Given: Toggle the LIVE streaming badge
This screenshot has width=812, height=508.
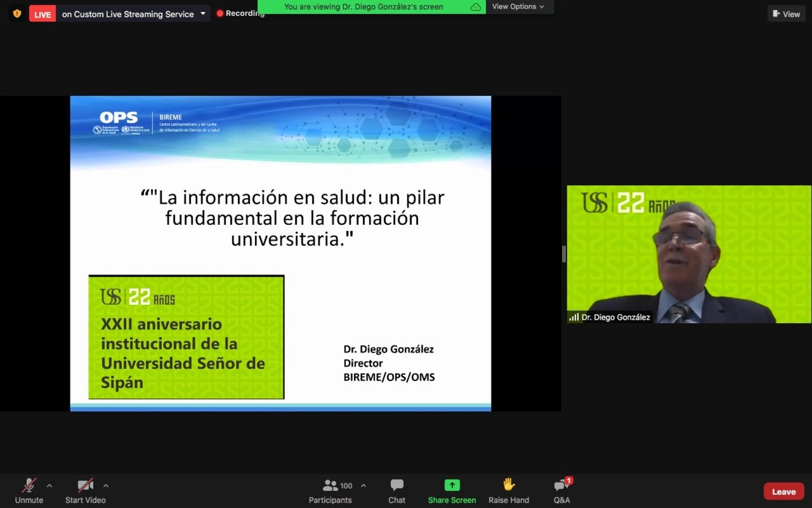Looking at the screenshot, I should pyautogui.click(x=42, y=14).
